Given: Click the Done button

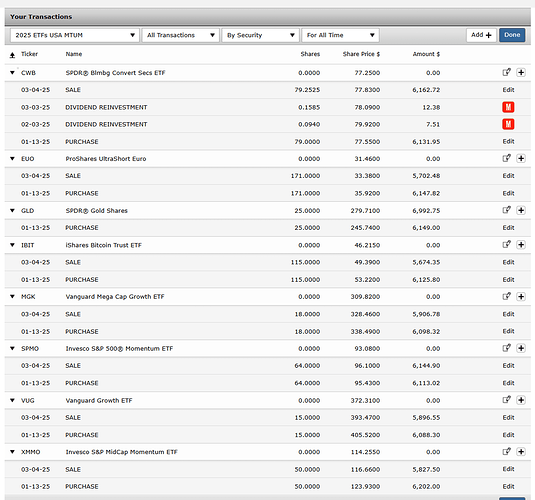Looking at the screenshot, I should (x=512, y=35).
